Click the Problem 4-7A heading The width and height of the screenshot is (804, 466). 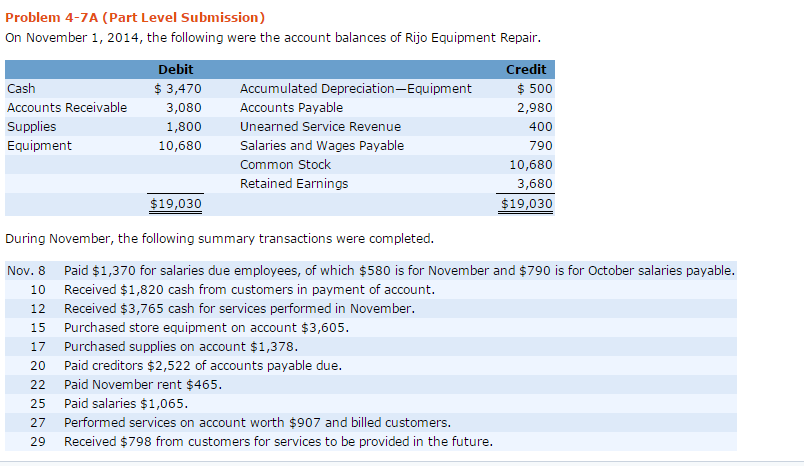tap(135, 17)
